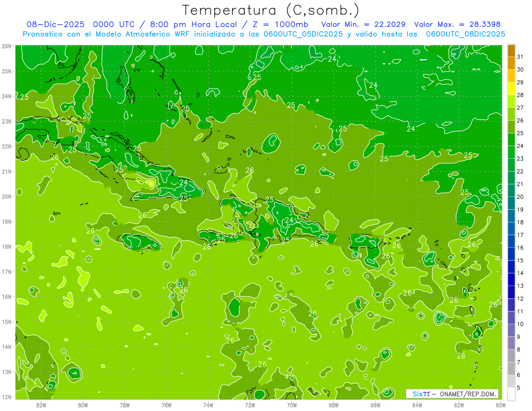Click the "Temperatura (C,somb.)" map title
Image resolution: width=532 pixels, height=411 pixels.
(x=271, y=10)
